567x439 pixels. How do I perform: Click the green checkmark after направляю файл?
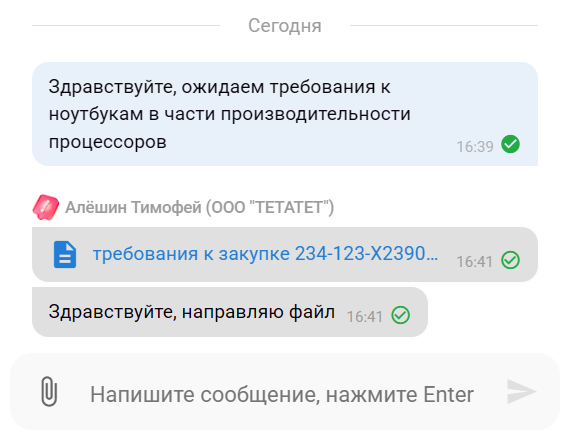400,315
